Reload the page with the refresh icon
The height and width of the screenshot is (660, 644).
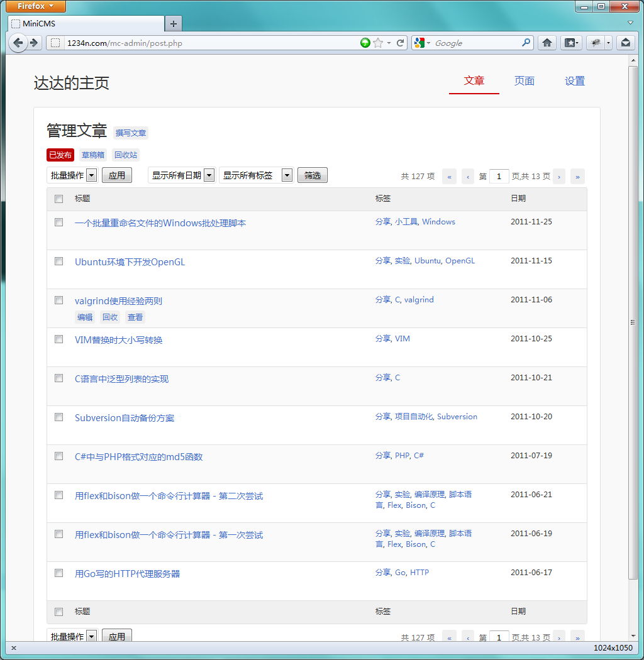click(400, 43)
